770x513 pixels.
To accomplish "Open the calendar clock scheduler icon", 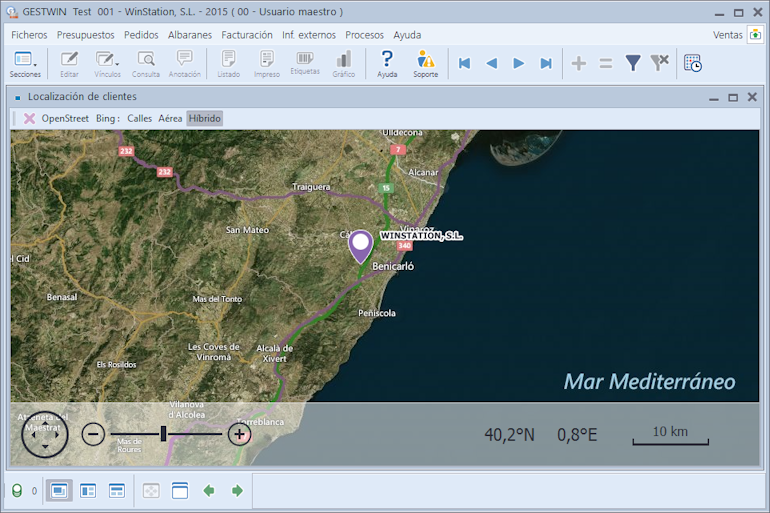I will pyautogui.click(x=693, y=63).
